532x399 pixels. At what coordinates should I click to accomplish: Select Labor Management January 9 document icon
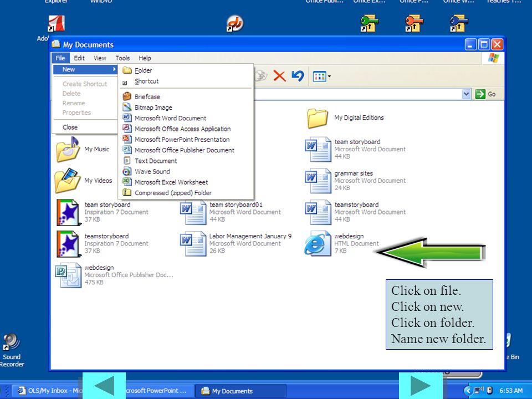click(193, 244)
